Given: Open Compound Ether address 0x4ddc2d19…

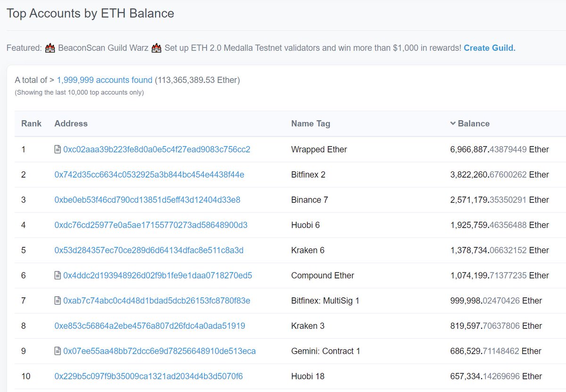Looking at the screenshot, I should 158,276.
